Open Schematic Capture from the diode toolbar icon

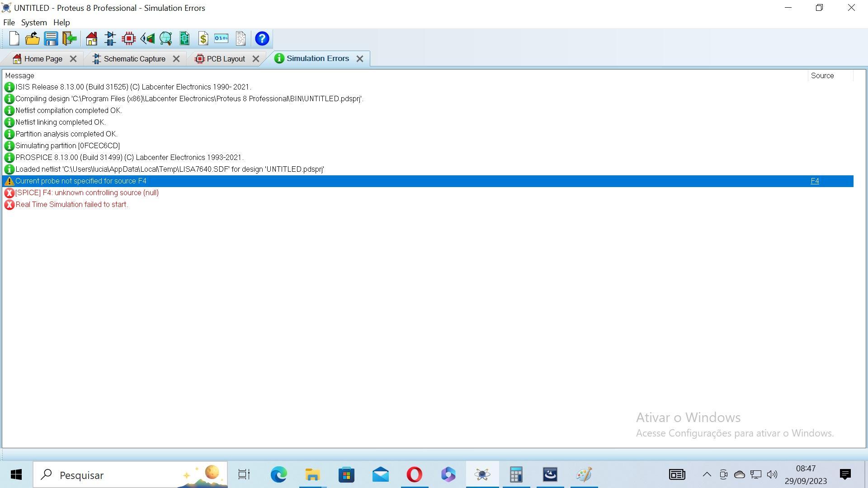tap(110, 38)
